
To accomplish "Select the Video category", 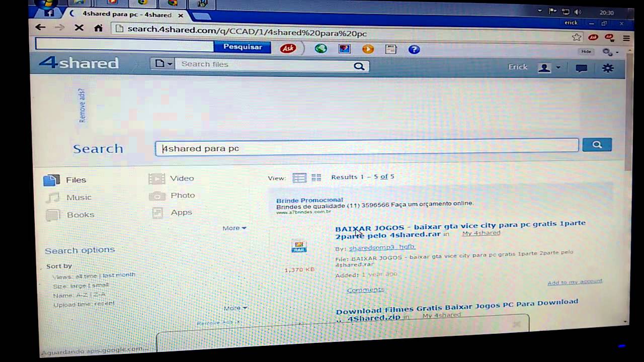I will (172, 178).
